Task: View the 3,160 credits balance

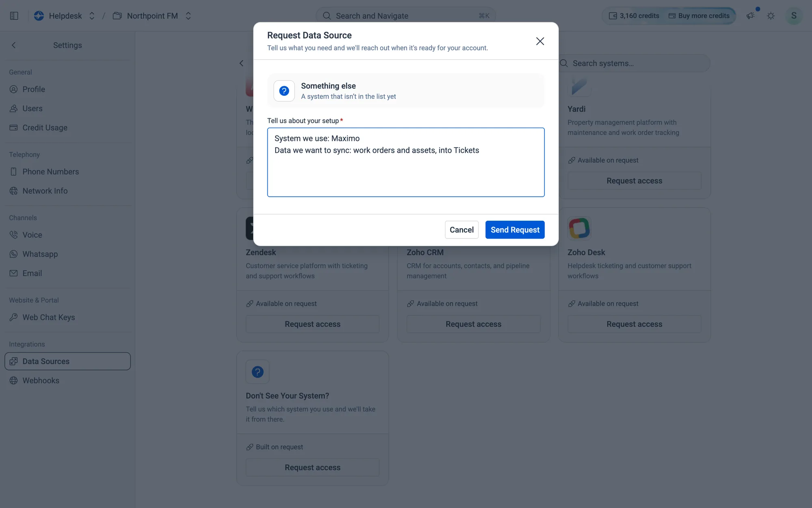Action: (634, 16)
